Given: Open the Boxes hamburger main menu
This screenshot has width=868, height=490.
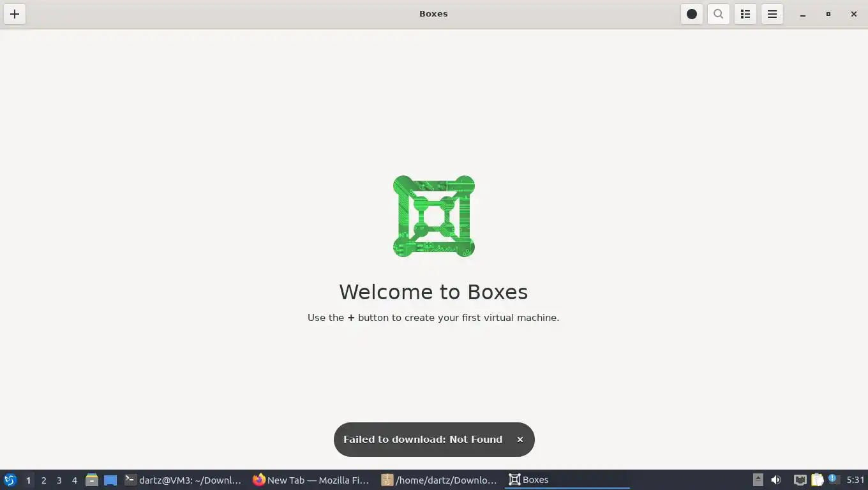Looking at the screenshot, I should click(772, 14).
